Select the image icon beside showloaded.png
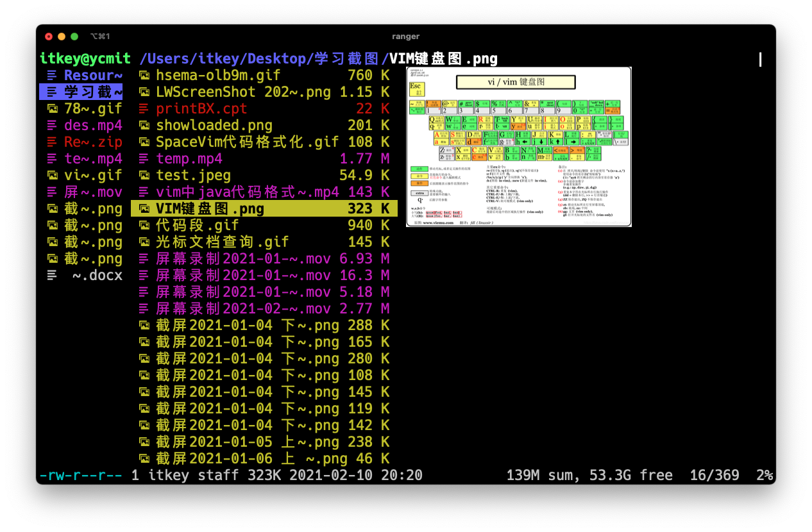 click(144, 126)
